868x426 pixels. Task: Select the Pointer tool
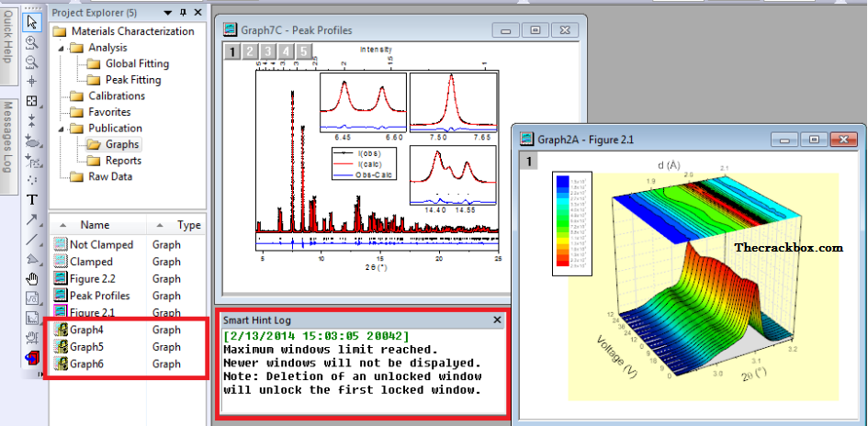coord(32,22)
